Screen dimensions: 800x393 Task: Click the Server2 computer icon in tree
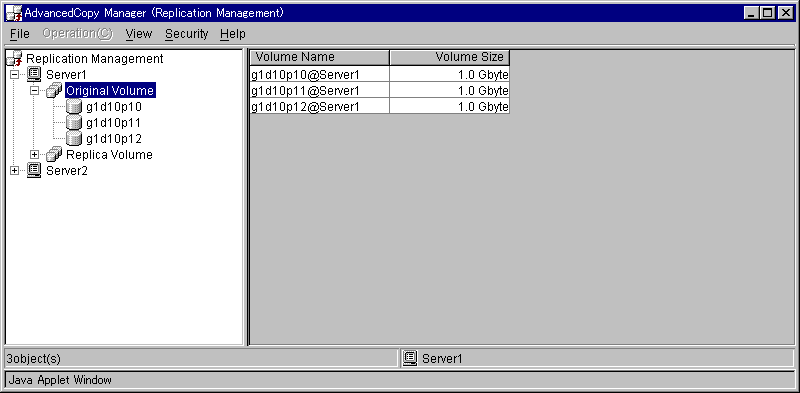34,170
